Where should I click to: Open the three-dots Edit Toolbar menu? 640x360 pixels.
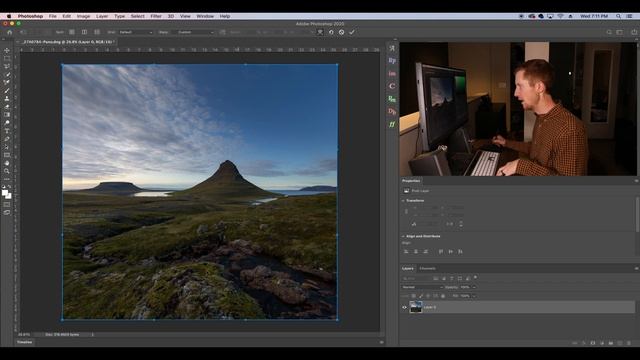7,179
